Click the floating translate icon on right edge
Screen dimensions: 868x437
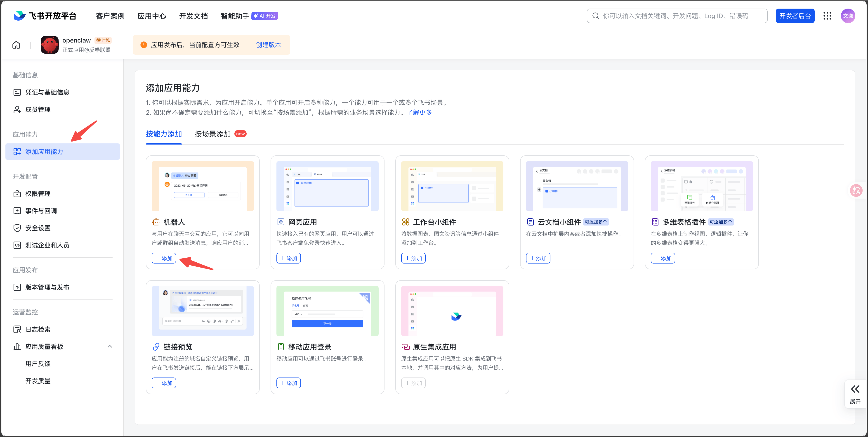click(856, 191)
